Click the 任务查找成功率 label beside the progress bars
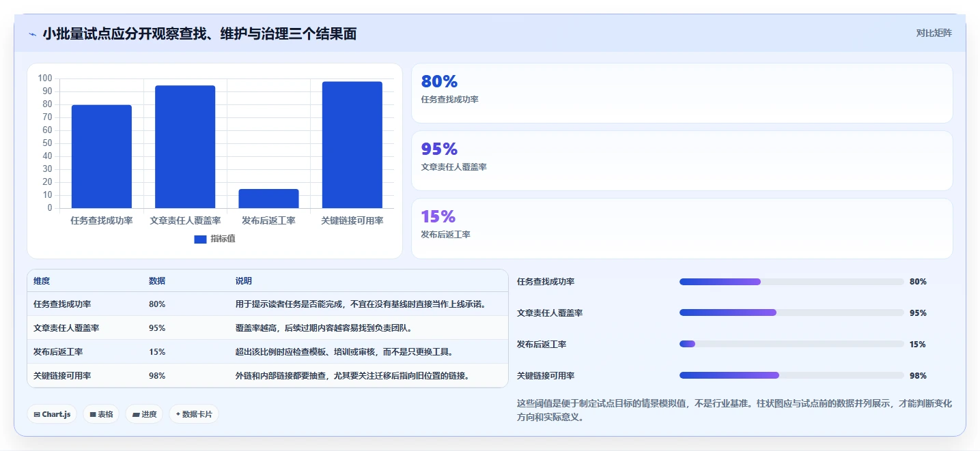Viewport: 980px width, 451px height. click(x=546, y=282)
